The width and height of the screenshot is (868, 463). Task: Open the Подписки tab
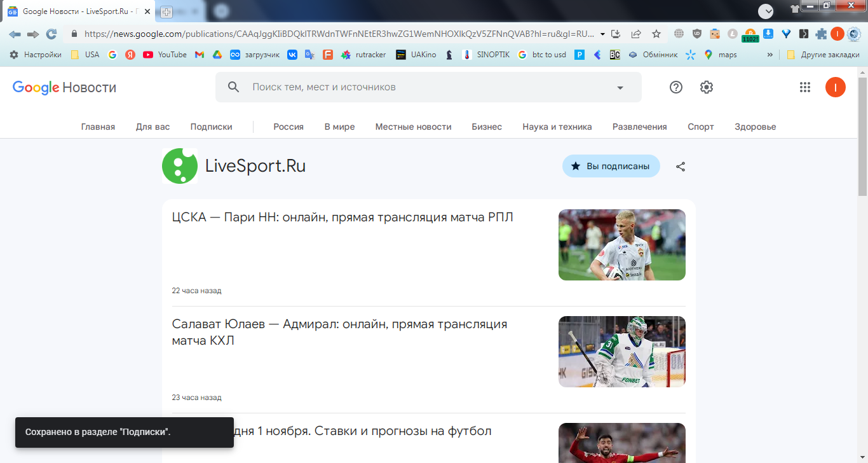pyautogui.click(x=212, y=127)
